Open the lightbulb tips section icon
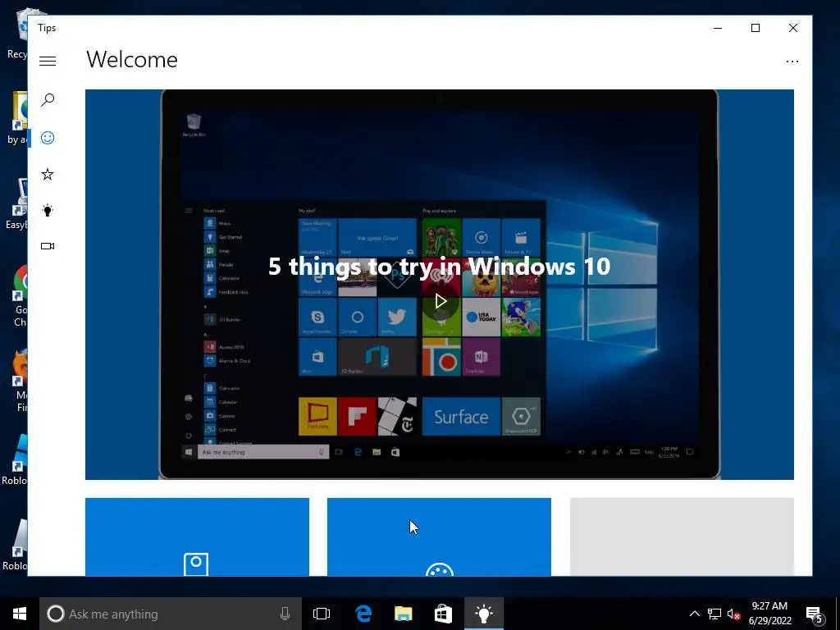This screenshot has width=840, height=630. pos(48,210)
